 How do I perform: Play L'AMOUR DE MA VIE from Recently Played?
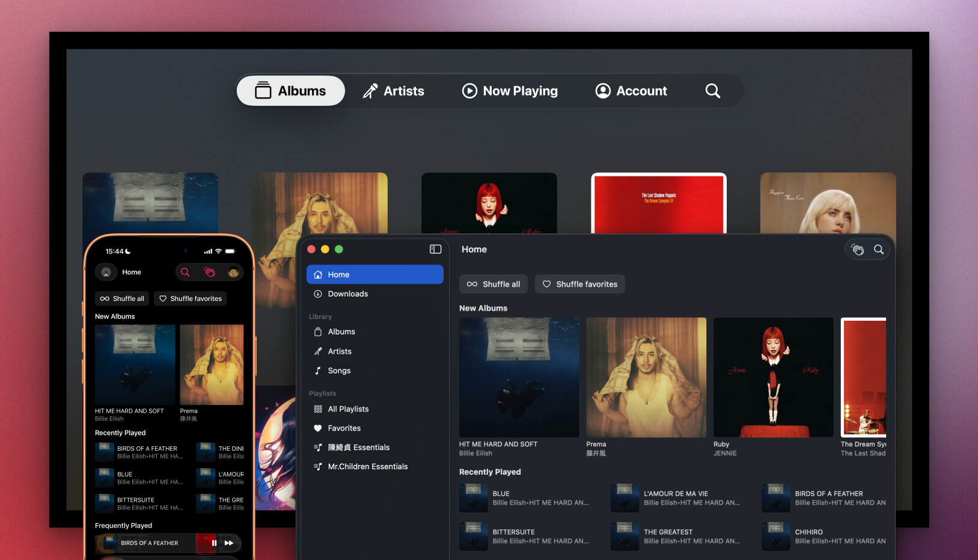pyautogui.click(x=675, y=498)
